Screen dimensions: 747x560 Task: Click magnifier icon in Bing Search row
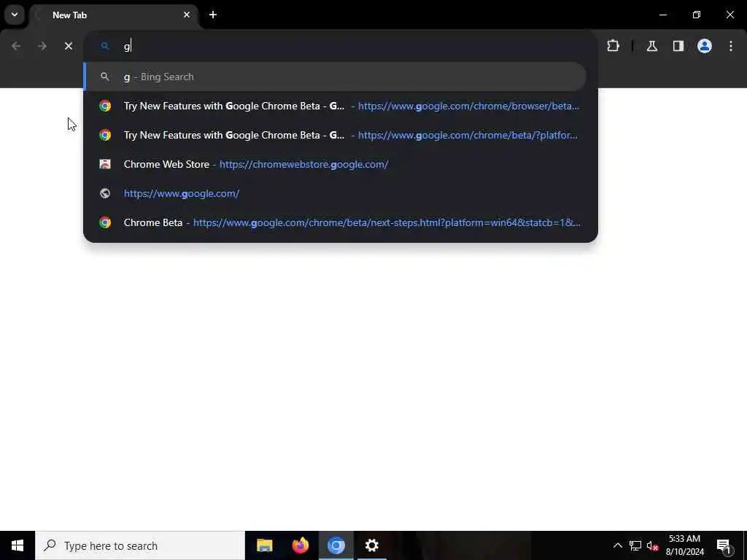point(105,77)
